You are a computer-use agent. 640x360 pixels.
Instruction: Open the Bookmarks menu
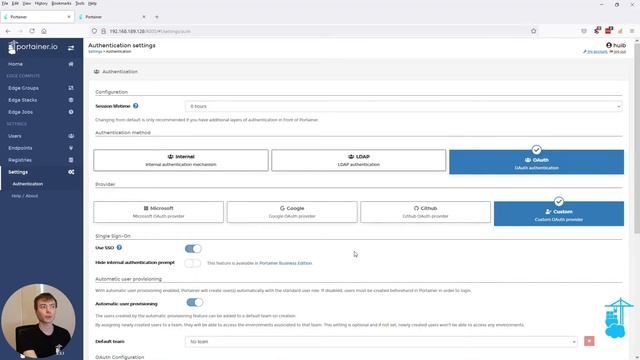61,3
